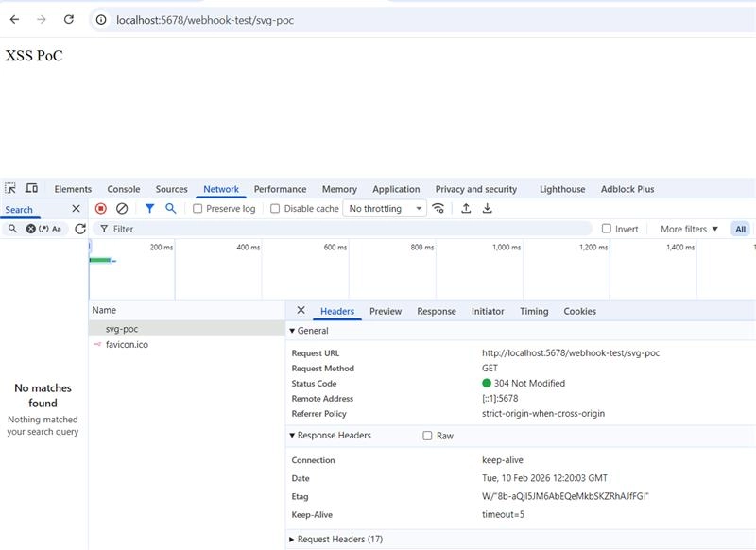Screen dimensions: 756x550
Task: Click the network Filter input field
Action: pyautogui.click(x=342, y=229)
